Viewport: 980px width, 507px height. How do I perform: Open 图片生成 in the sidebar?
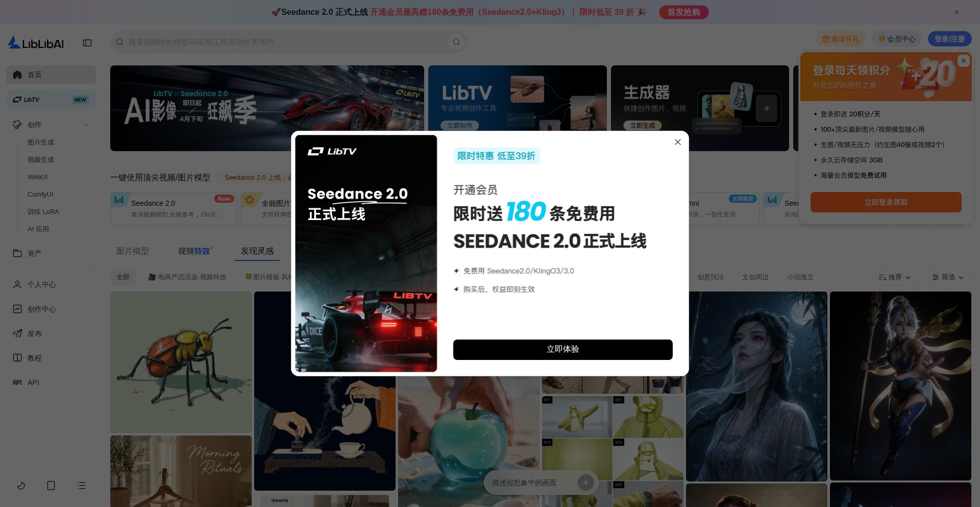coord(41,142)
